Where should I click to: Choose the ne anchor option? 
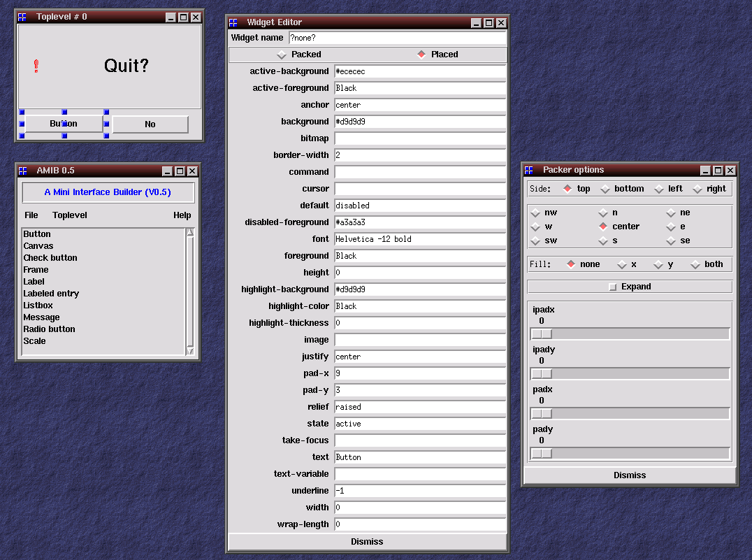[x=670, y=213]
